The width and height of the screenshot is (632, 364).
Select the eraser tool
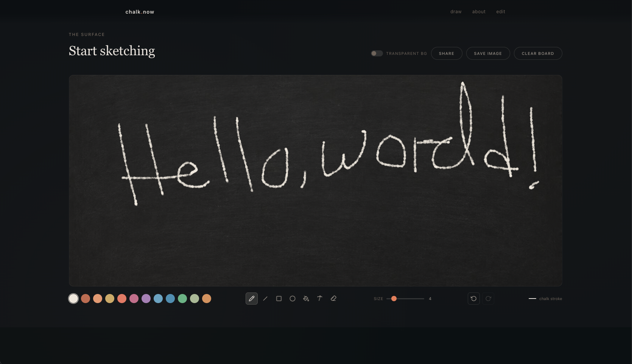click(x=333, y=299)
